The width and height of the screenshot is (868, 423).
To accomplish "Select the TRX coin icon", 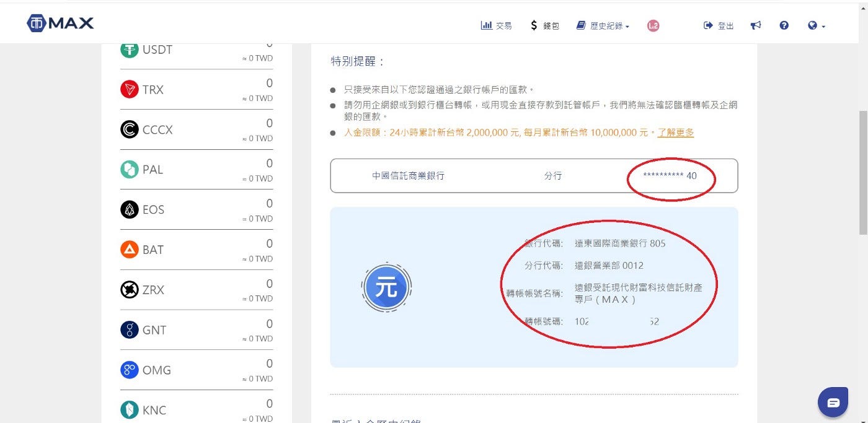I will pyautogui.click(x=129, y=90).
